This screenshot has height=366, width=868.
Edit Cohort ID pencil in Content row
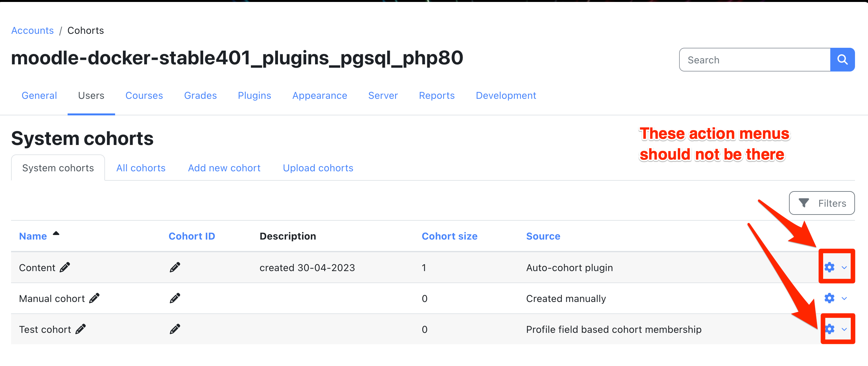point(175,267)
